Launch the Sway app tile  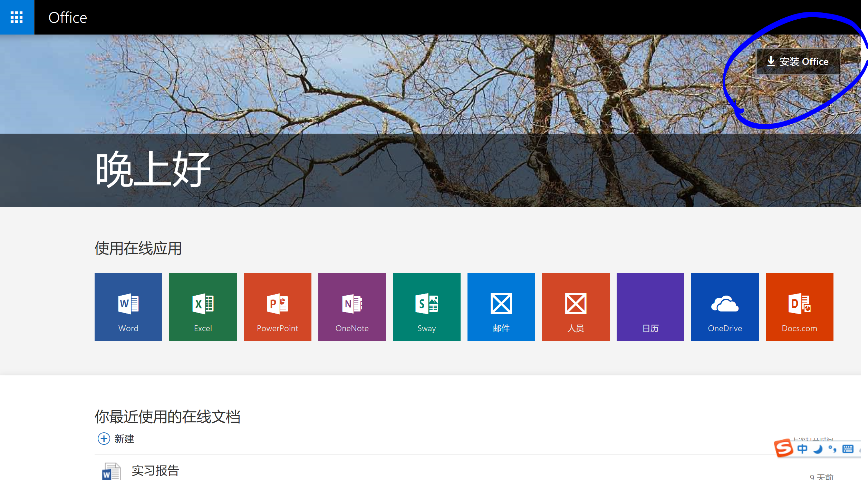click(x=426, y=307)
